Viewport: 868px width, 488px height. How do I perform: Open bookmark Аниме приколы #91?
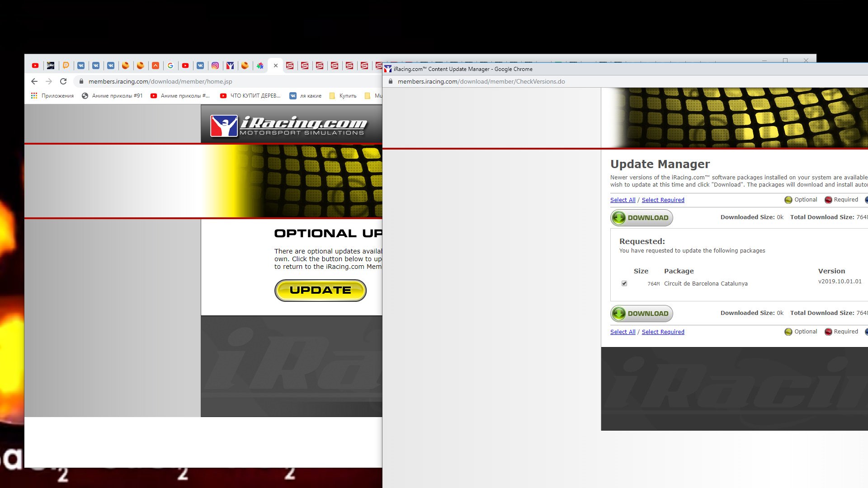[x=112, y=96]
